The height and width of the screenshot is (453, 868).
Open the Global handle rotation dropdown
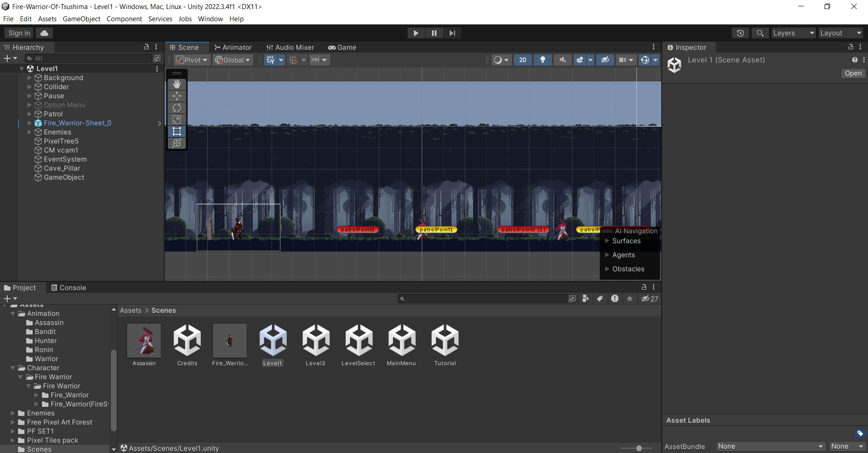click(x=232, y=60)
